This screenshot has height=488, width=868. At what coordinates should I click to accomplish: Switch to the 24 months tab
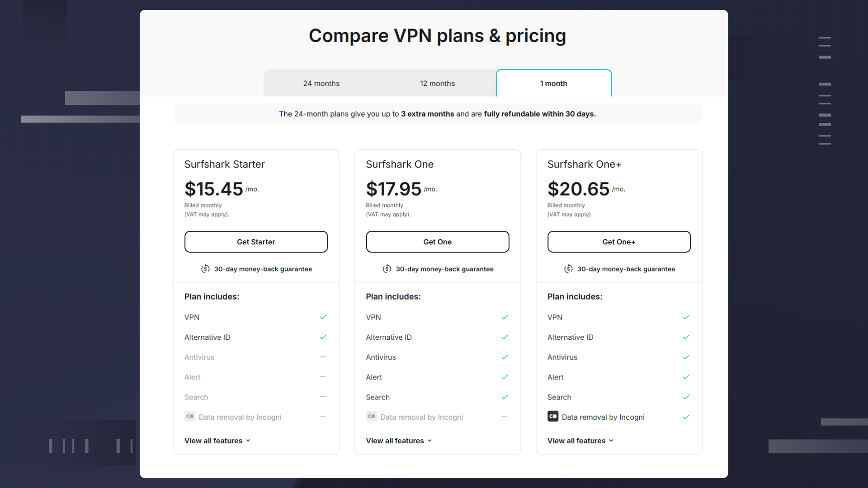(321, 83)
